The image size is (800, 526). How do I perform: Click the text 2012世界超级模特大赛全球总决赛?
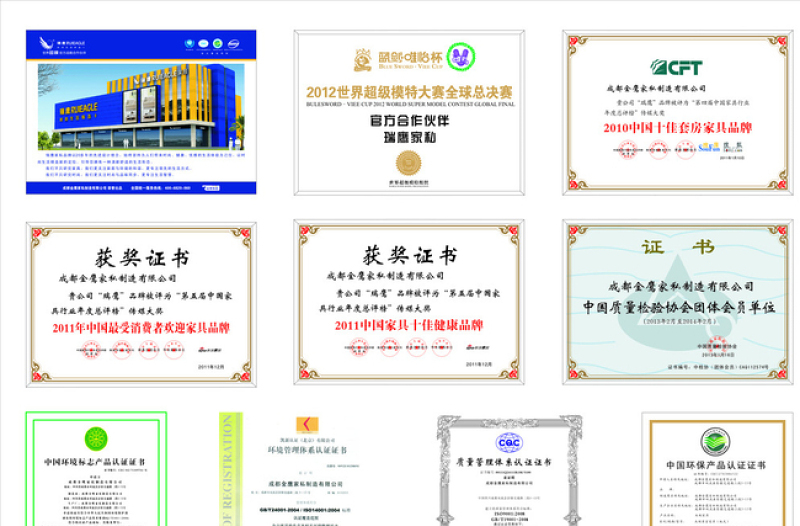point(409,92)
